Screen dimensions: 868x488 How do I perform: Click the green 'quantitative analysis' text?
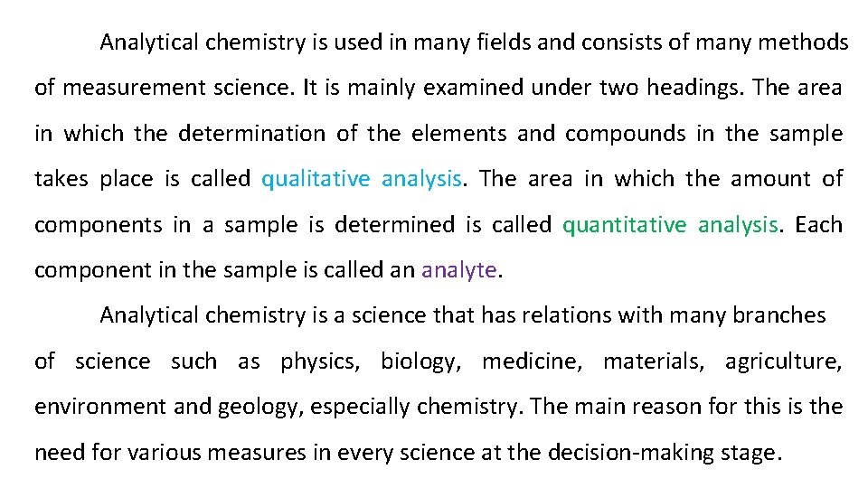pos(669,225)
